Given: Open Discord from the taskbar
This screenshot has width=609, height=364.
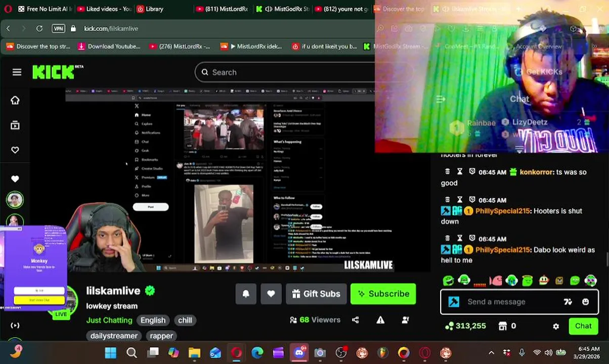Looking at the screenshot, I should [299, 353].
